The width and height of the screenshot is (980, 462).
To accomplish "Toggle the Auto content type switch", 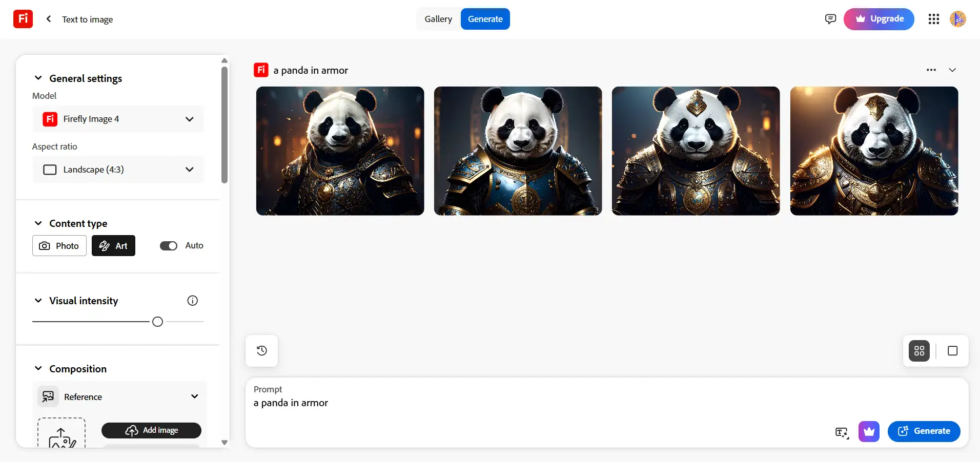I will click(169, 246).
